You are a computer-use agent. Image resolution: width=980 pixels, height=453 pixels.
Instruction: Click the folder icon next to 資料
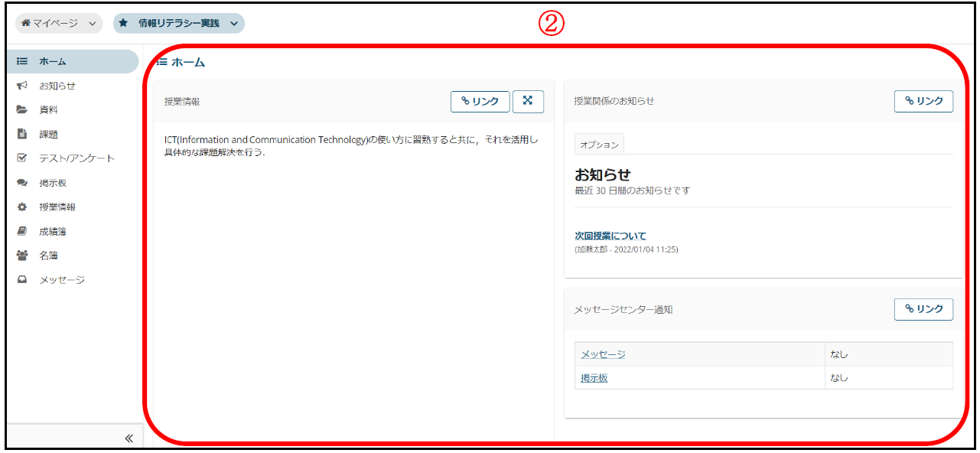point(22,110)
